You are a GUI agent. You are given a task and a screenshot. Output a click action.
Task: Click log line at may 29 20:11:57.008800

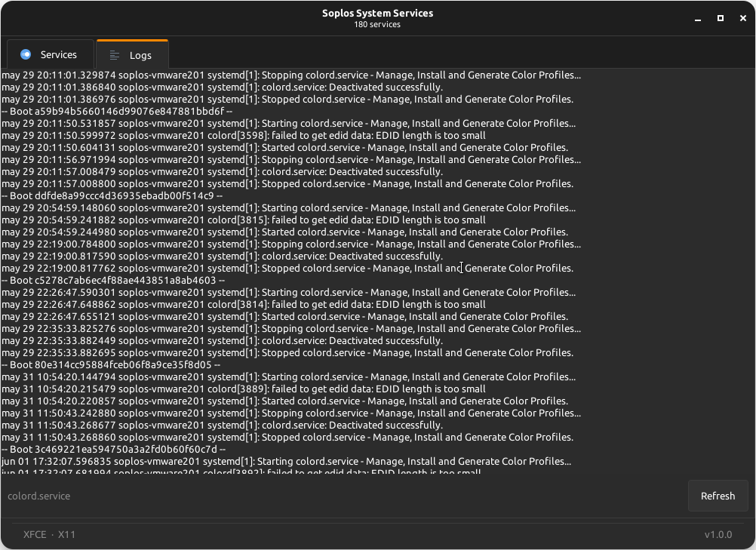point(287,183)
